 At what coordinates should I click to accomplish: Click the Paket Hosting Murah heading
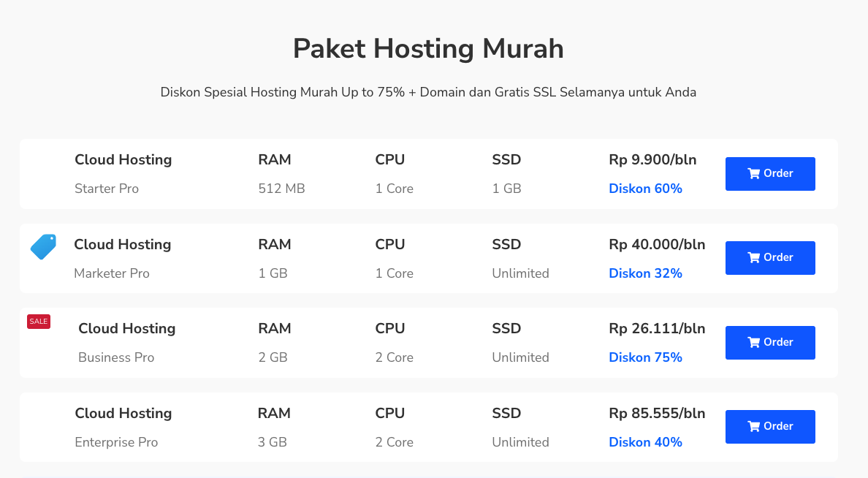click(x=428, y=49)
